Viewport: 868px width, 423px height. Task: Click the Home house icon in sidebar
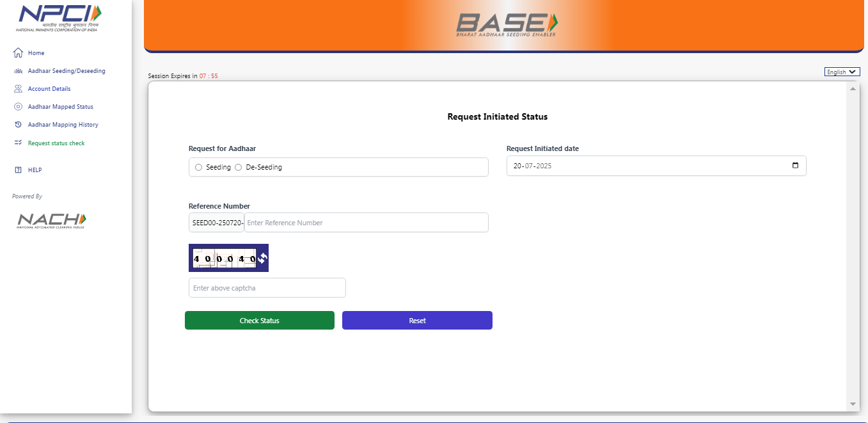18,53
